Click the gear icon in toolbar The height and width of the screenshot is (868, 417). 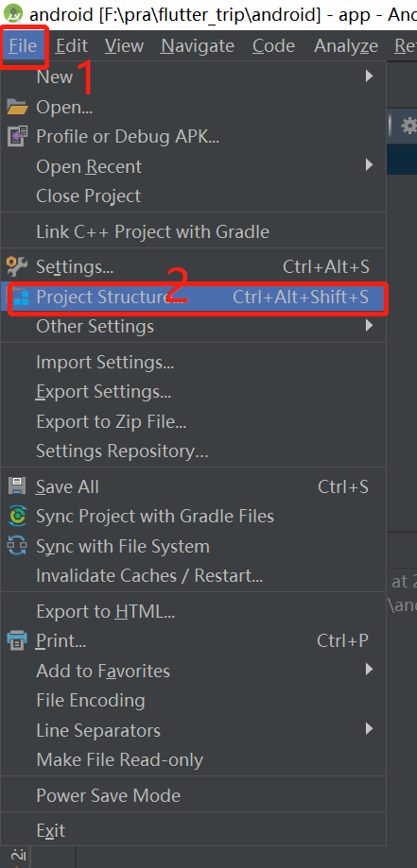click(409, 127)
